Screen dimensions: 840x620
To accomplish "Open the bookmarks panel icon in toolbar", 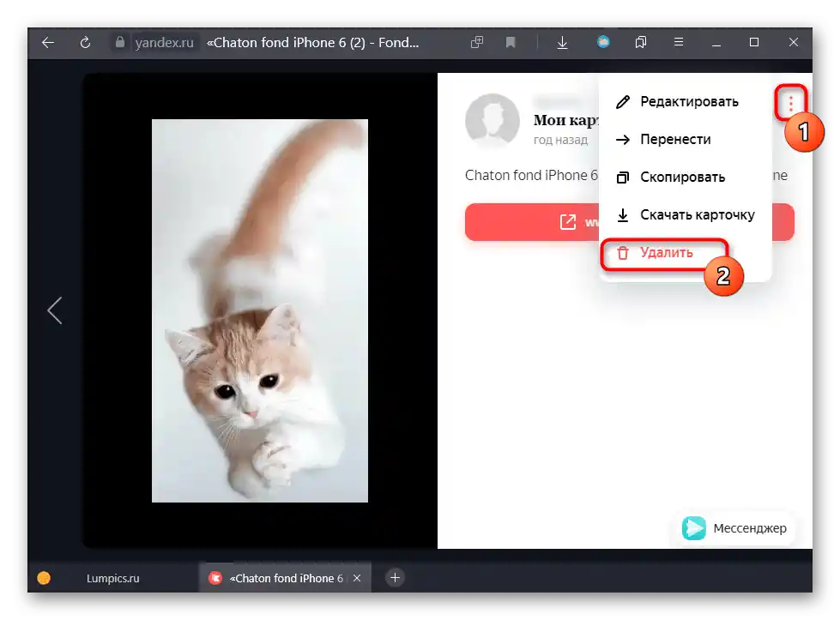I will pyautogui.click(x=641, y=42).
